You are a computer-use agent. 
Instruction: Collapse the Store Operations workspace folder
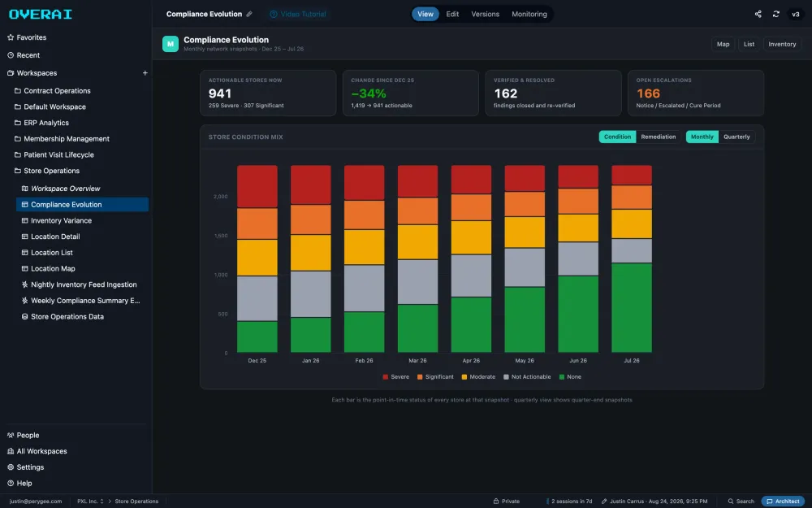(47, 171)
